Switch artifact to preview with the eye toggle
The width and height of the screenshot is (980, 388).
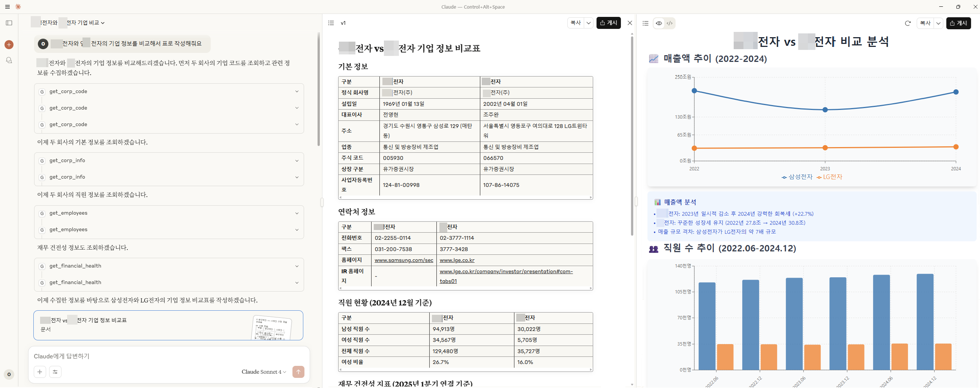coord(659,23)
